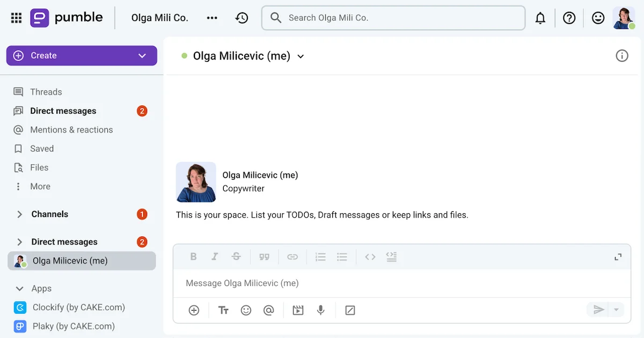Expand the composer to full screen

tap(618, 257)
